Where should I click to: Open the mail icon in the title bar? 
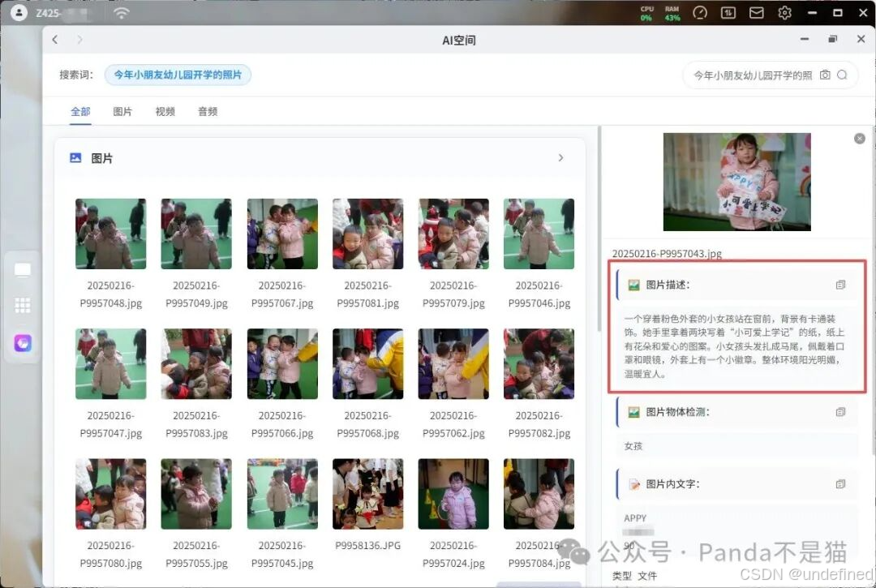[x=756, y=13]
